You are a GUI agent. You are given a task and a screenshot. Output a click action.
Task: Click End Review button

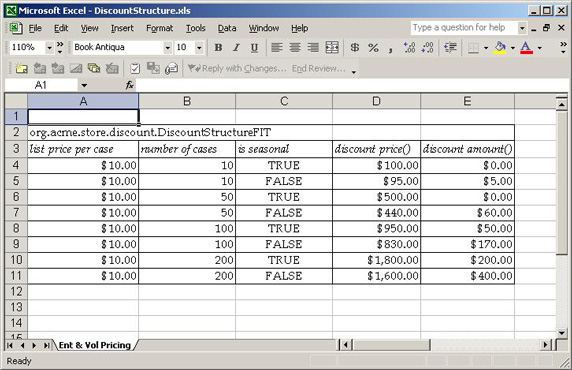click(318, 68)
